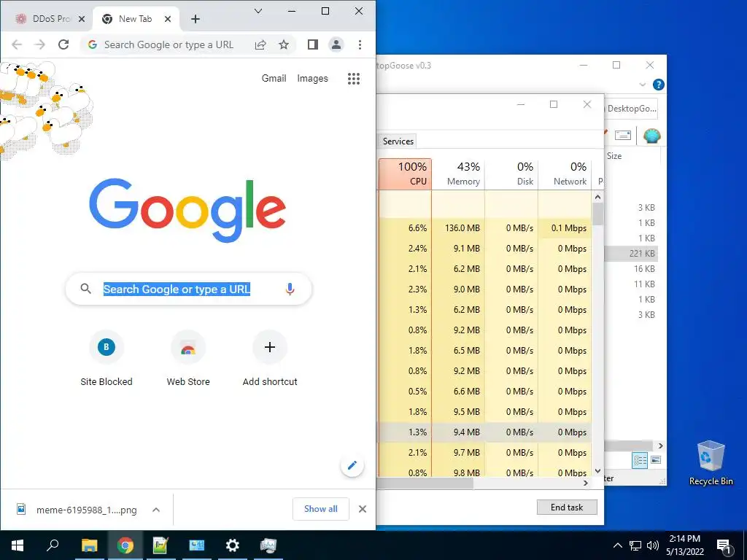Open Task Manager taskbar icon
The height and width of the screenshot is (560, 747).
point(268,545)
